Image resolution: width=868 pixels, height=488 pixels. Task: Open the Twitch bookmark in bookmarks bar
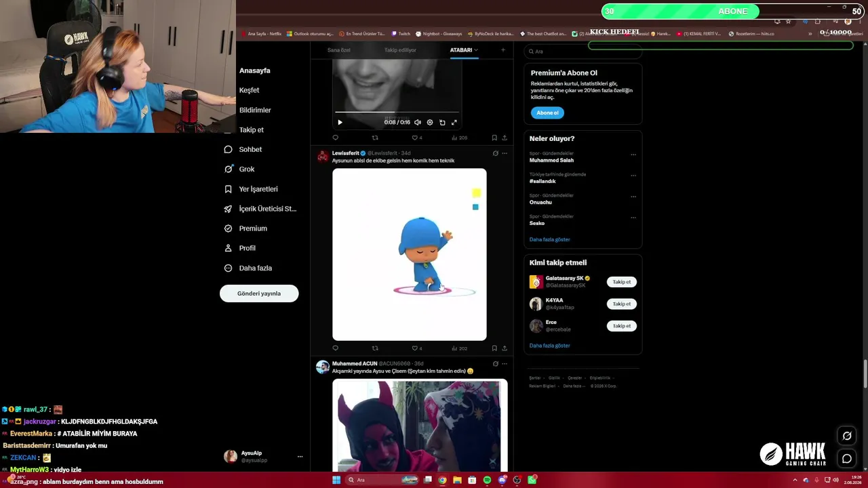coord(401,33)
